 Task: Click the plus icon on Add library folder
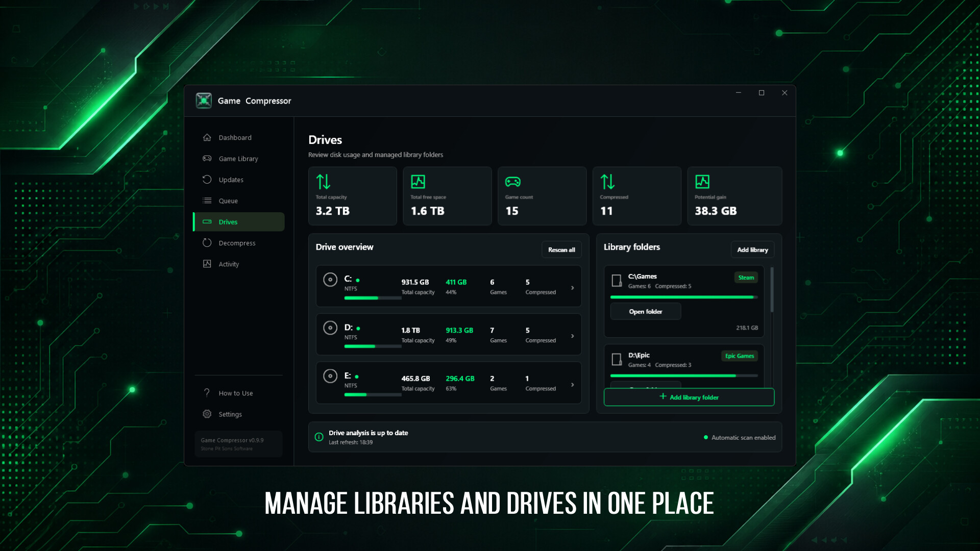(663, 396)
